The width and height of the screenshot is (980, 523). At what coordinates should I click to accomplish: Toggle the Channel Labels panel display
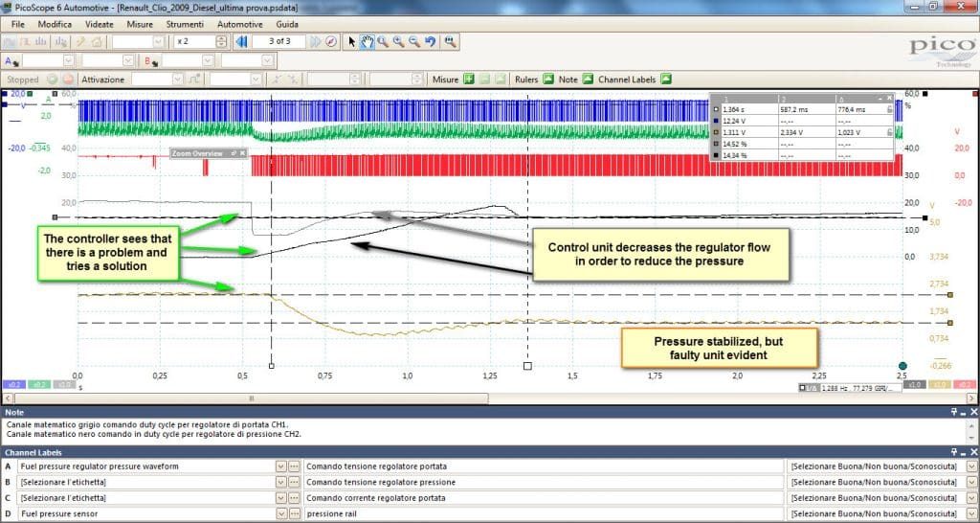pyautogui.click(x=666, y=80)
